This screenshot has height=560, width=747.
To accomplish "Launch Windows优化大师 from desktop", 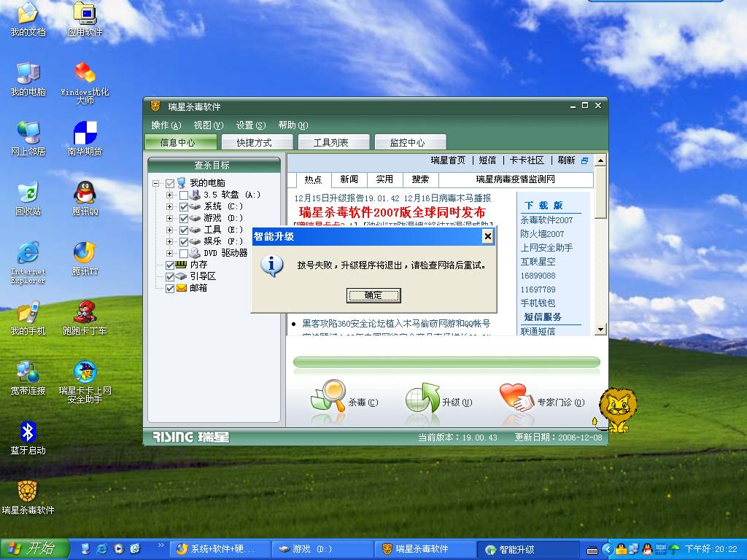I will (85, 83).
